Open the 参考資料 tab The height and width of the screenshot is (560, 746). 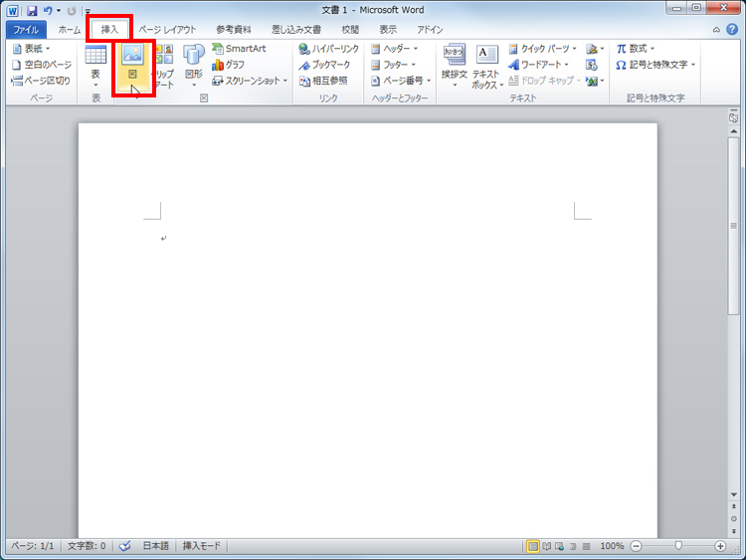[x=234, y=30]
